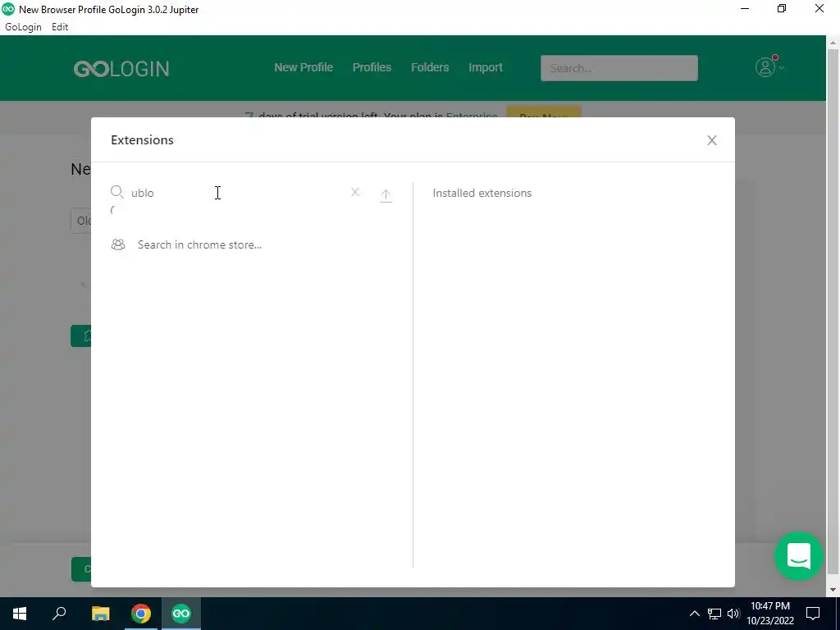Open the notification center icon
This screenshot has height=630, width=840.
pos(813,614)
